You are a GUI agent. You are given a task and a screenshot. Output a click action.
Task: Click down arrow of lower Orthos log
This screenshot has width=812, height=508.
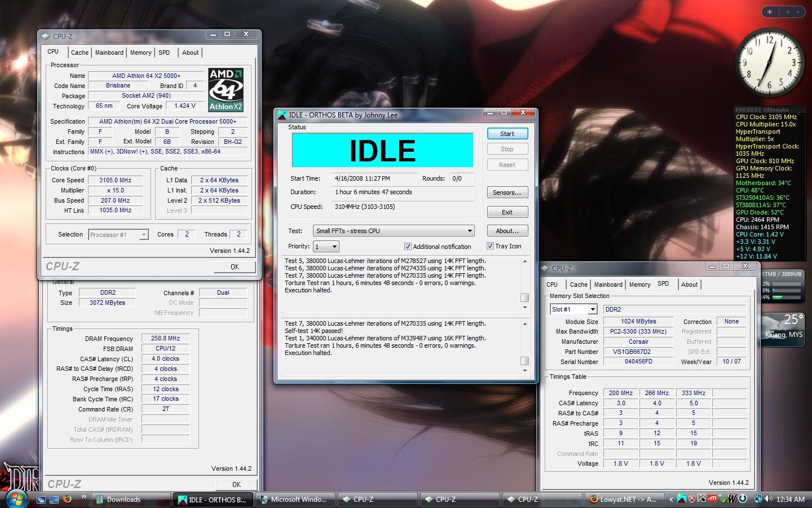pos(524,370)
